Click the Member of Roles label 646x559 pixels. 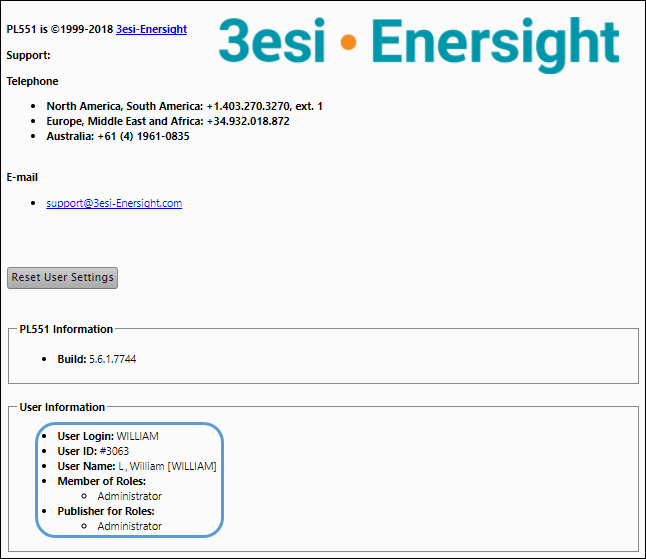[x=101, y=481]
